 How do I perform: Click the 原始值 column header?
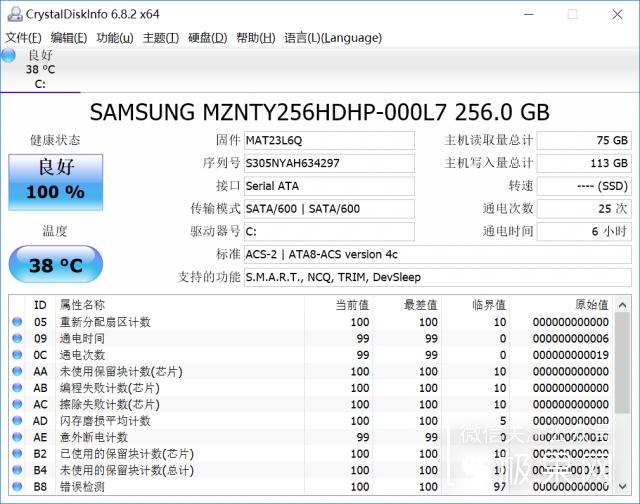coord(562,305)
